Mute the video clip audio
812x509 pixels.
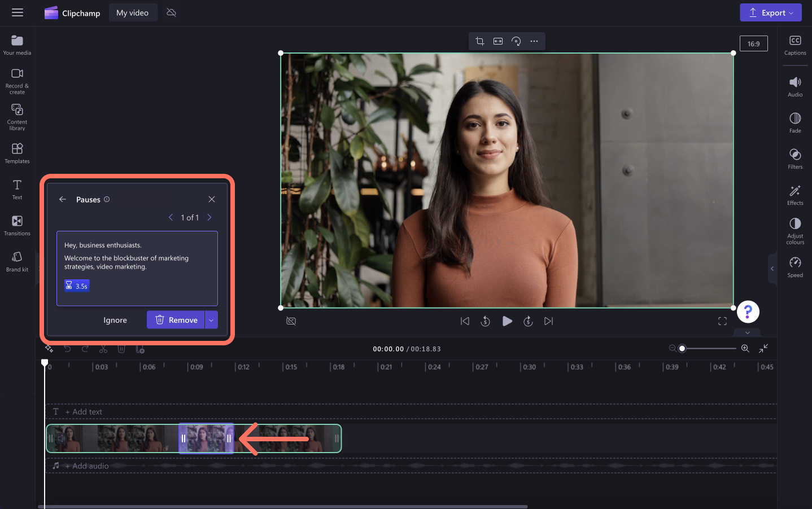(x=62, y=438)
